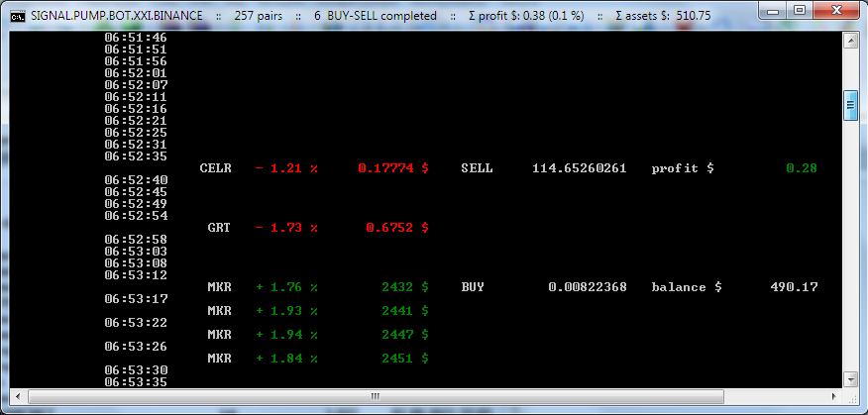Click the price 0.17774 $
This screenshot has height=415, width=868.
393,168
